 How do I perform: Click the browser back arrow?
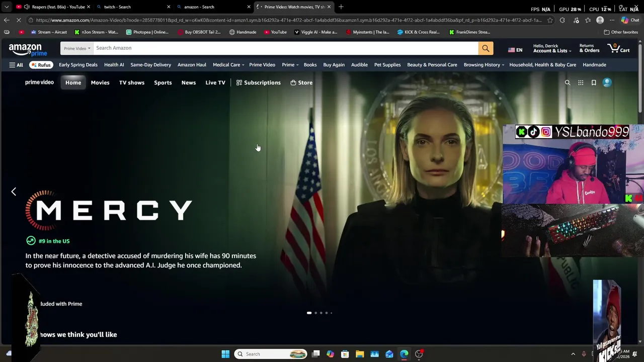(7, 20)
